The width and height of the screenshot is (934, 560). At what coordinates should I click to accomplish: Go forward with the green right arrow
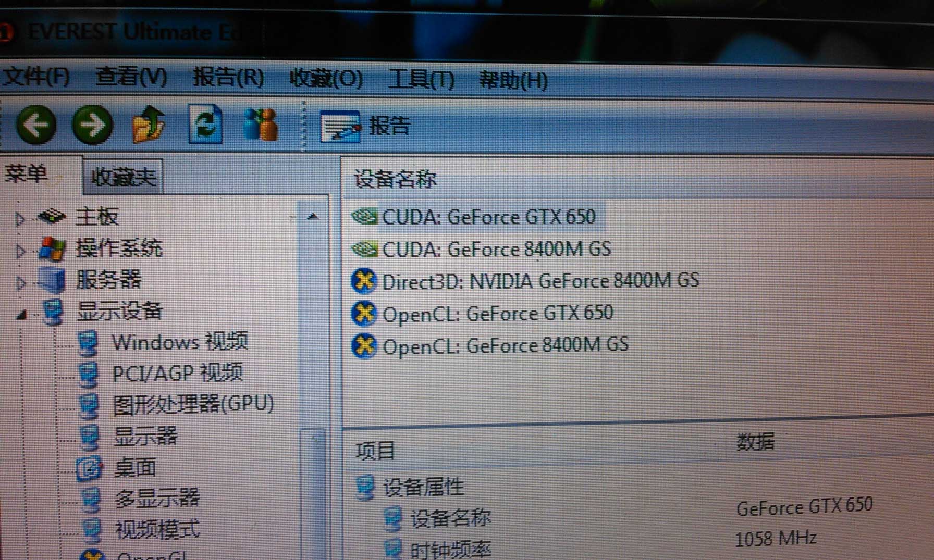pyautogui.click(x=92, y=125)
